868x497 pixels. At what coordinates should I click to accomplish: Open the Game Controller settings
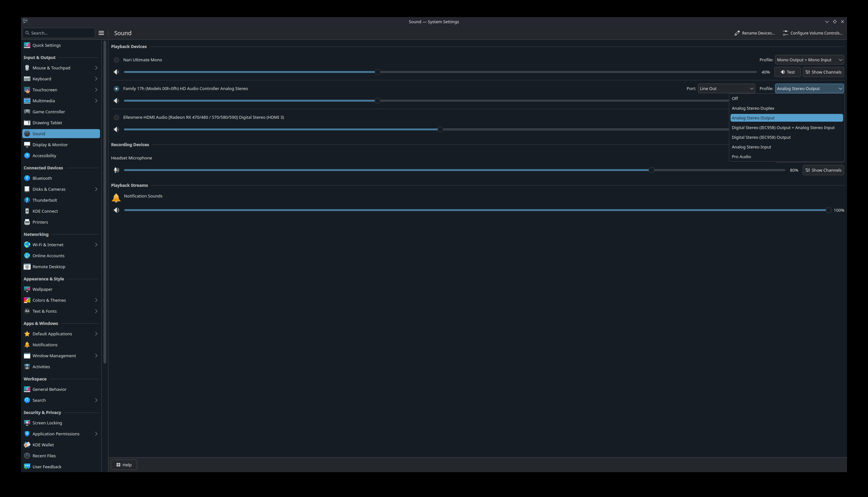[x=48, y=112]
